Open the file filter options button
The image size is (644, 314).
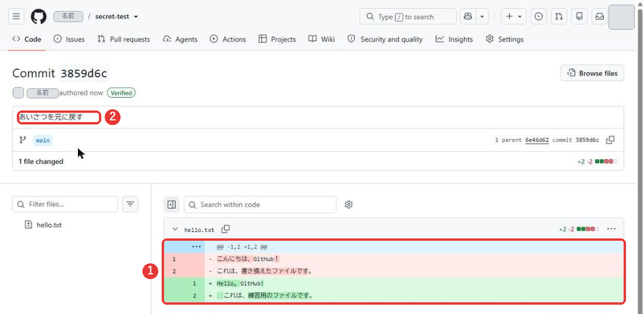pyautogui.click(x=130, y=204)
